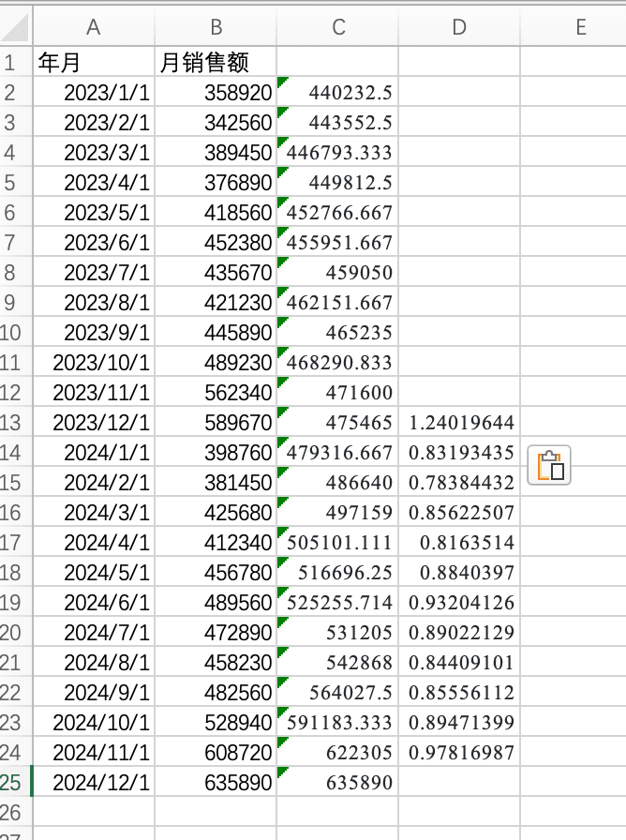Select column B header
Screen dimensions: 626x840
[216, 27]
